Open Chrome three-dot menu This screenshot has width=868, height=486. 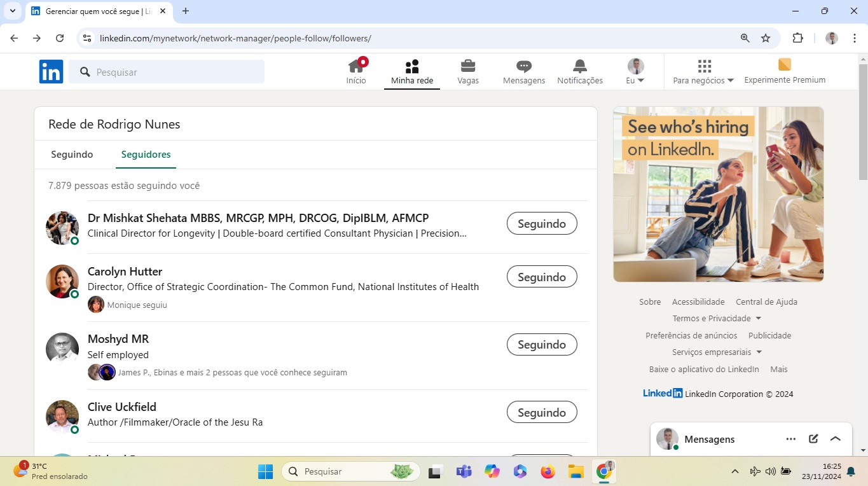tap(855, 38)
